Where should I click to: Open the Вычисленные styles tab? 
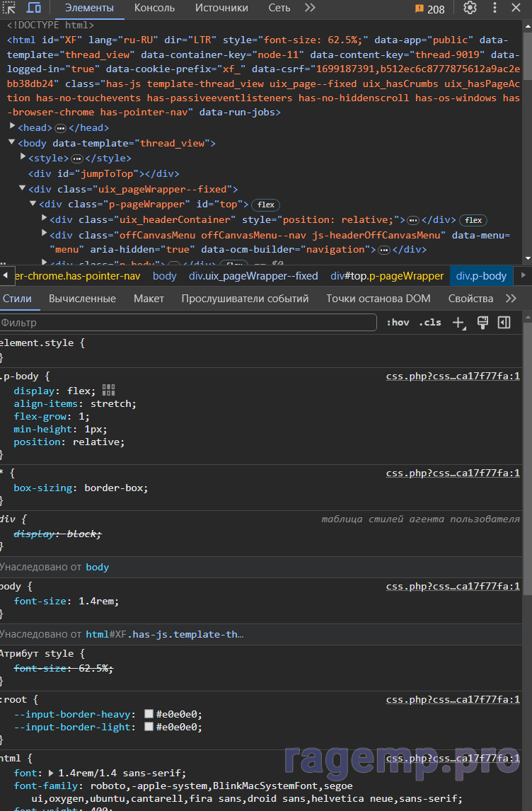pyautogui.click(x=82, y=299)
